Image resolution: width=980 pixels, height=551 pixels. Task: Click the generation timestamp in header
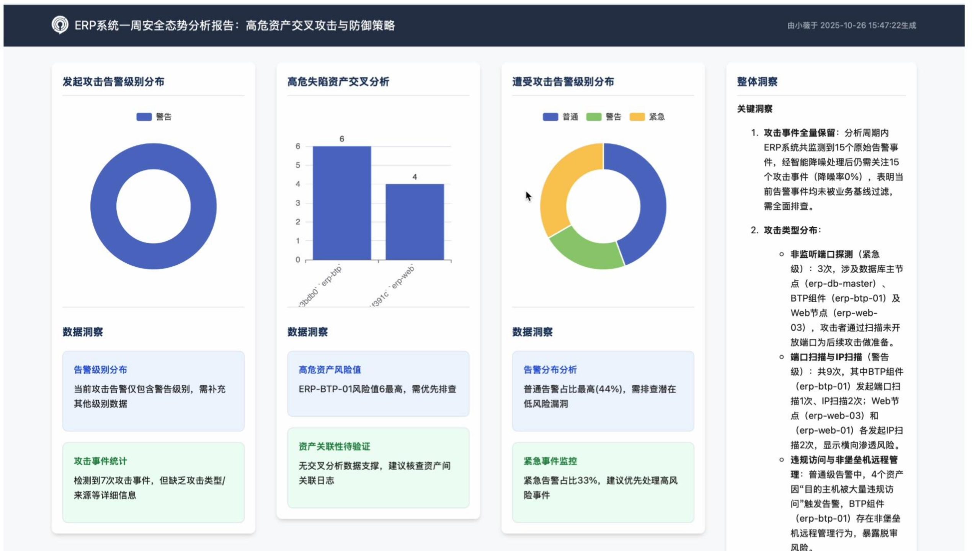pyautogui.click(x=851, y=26)
